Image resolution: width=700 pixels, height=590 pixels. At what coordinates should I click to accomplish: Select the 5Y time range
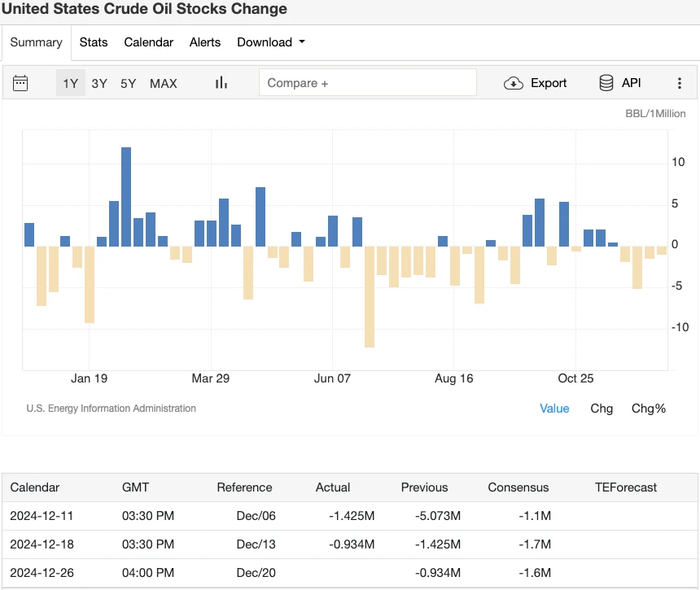coord(127,83)
